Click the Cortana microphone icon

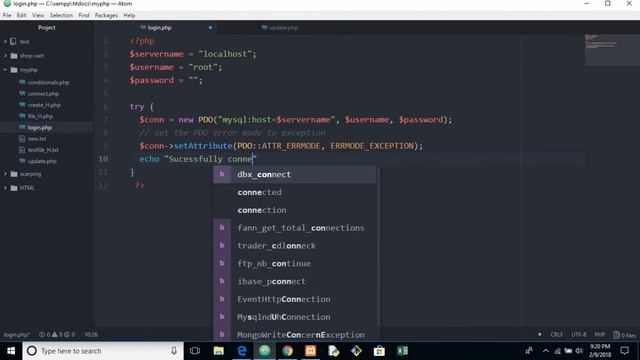(174, 351)
